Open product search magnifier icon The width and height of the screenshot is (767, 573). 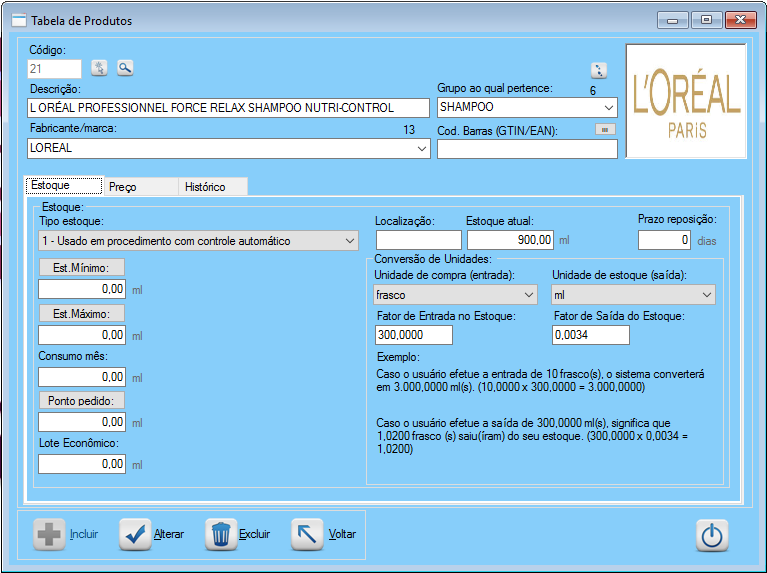125,68
